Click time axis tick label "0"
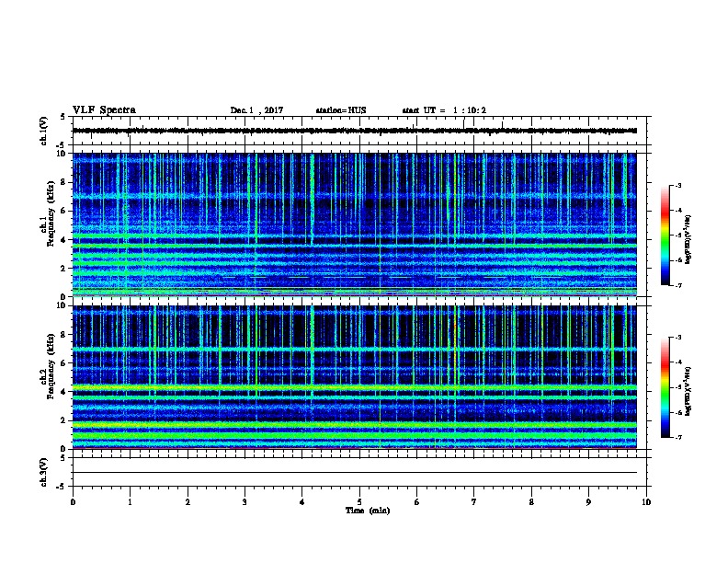Viewport: 728px width, 563px height. (73, 502)
